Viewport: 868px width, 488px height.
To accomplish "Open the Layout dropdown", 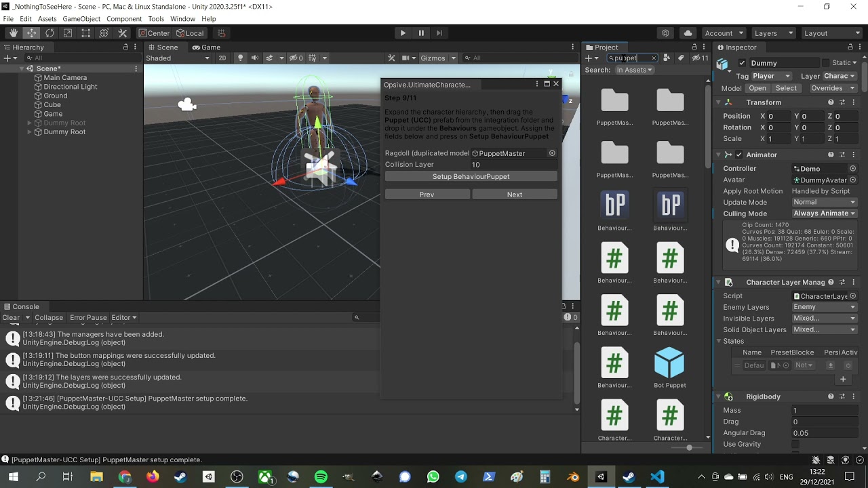I will coord(831,33).
